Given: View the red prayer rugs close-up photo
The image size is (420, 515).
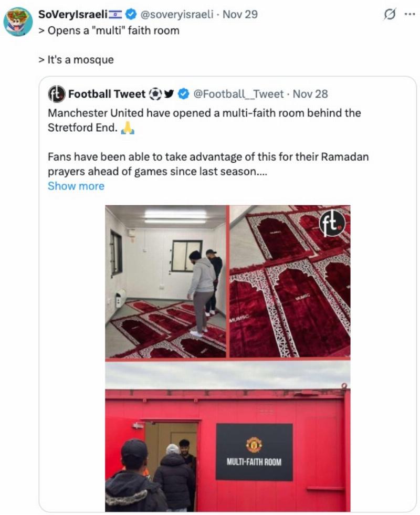Looking at the screenshot, I should (x=290, y=281).
